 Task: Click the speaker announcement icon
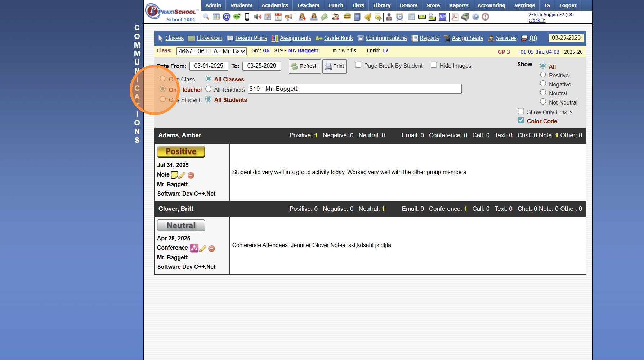click(258, 17)
